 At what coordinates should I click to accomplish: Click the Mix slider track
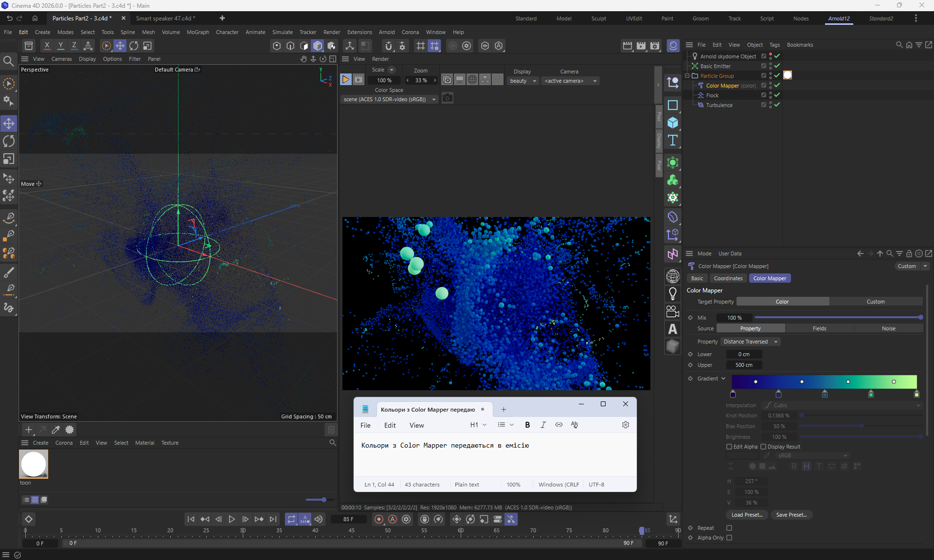pos(837,318)
